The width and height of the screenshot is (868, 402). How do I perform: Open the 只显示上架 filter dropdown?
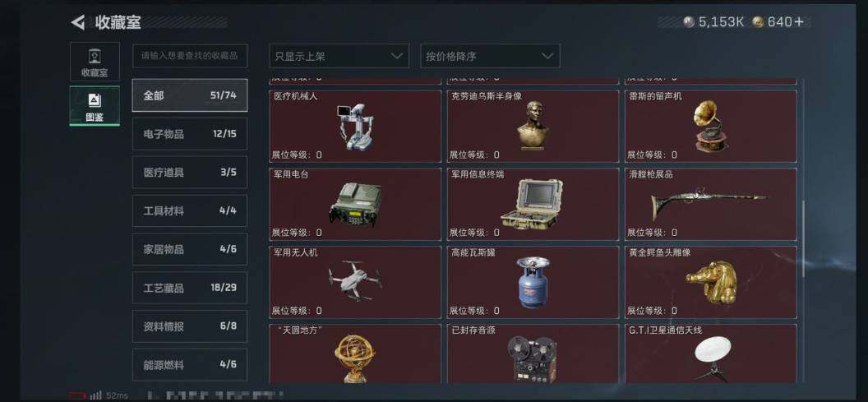tap(339, 56)
